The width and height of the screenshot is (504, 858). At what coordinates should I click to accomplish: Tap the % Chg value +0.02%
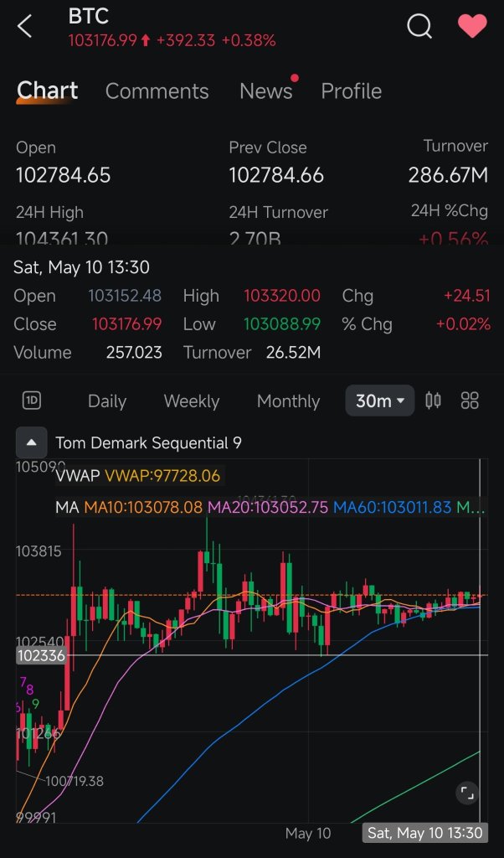point(463,324)
